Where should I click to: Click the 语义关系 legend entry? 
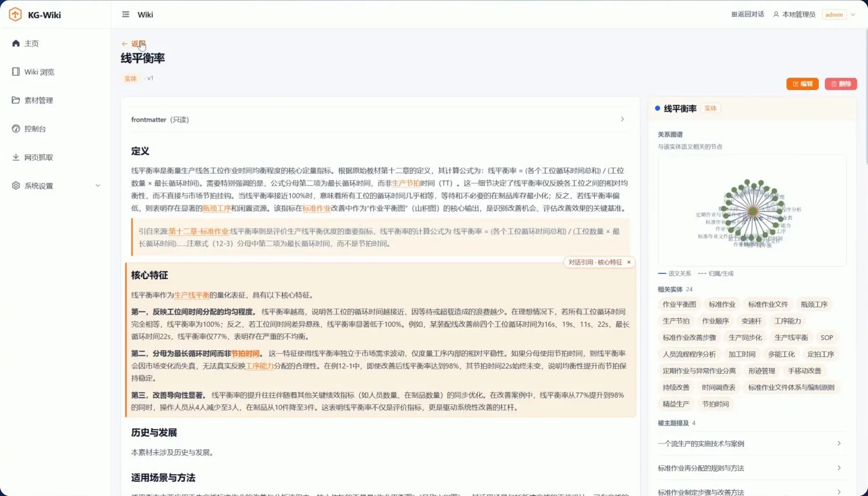[x=675, y=273]
